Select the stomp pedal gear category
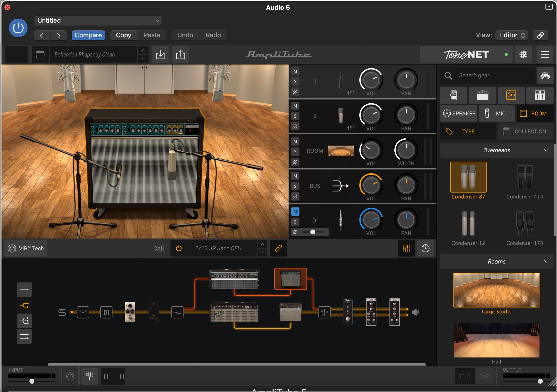Screen dimensions: 557x392 pos(454,95)
